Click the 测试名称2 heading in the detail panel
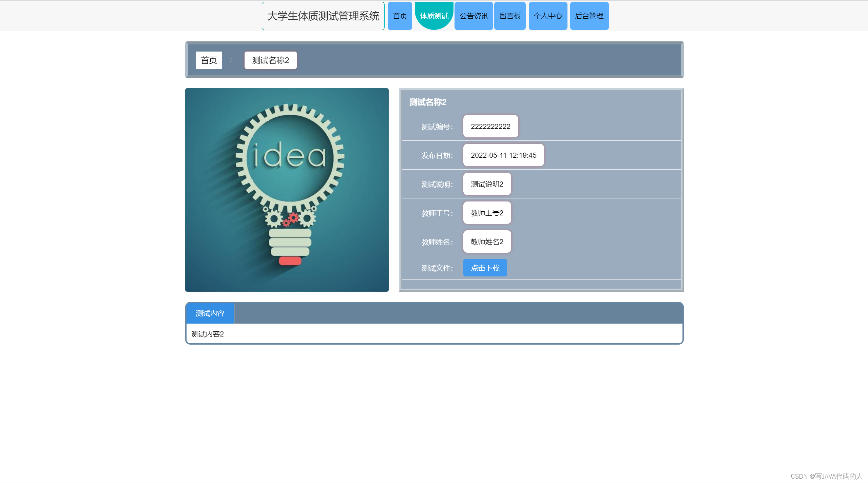The height and width of the screenshot is (483, 868). point(428,102)
